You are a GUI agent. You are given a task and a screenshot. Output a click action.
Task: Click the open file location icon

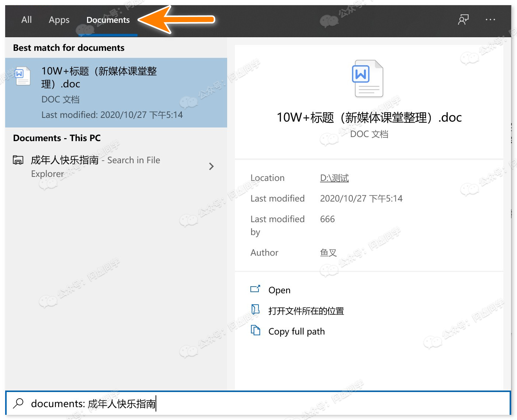point(255,309)
